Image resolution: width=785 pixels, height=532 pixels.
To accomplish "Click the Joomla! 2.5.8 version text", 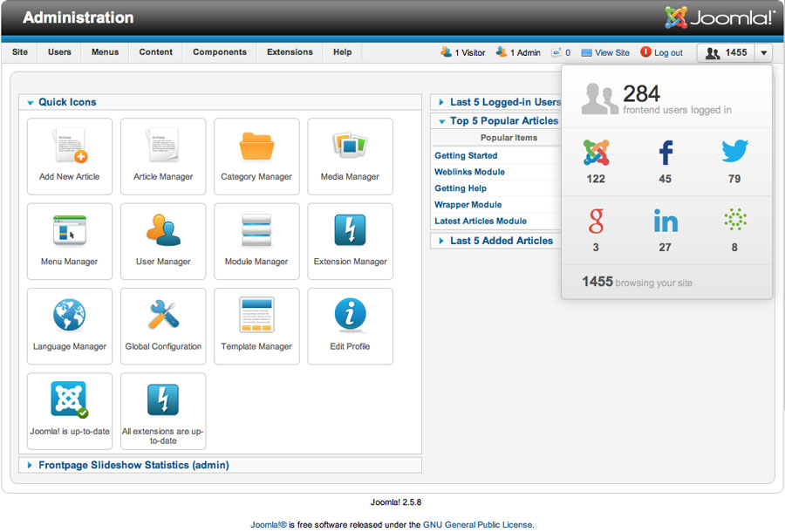I will pos(396,502).
